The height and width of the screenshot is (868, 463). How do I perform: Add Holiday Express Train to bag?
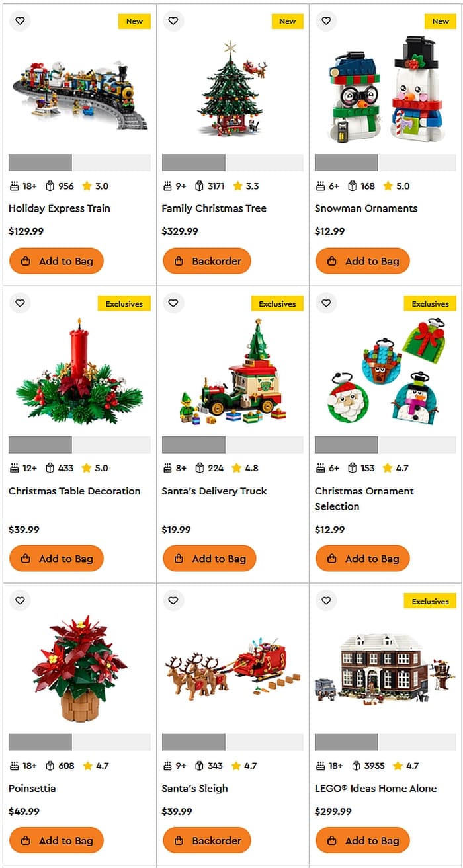pos(56,261)
